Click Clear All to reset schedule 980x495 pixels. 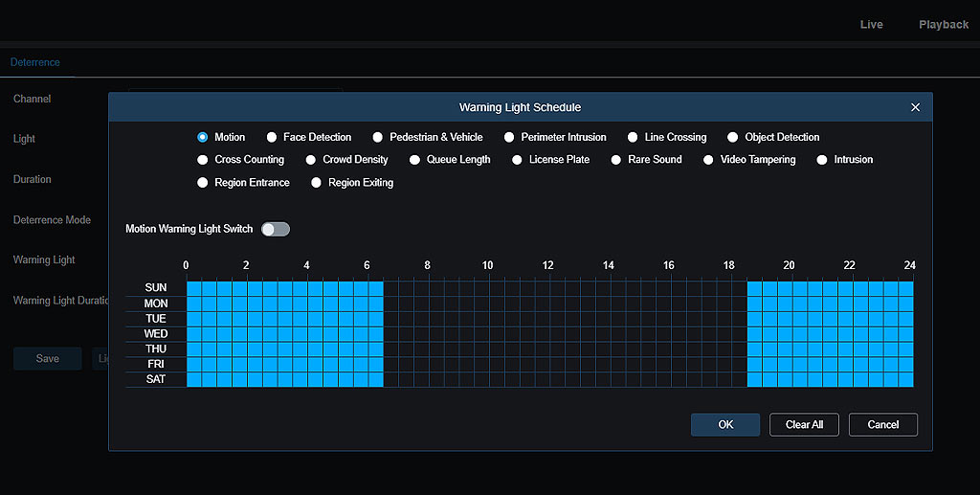click(x=804, y=425)
